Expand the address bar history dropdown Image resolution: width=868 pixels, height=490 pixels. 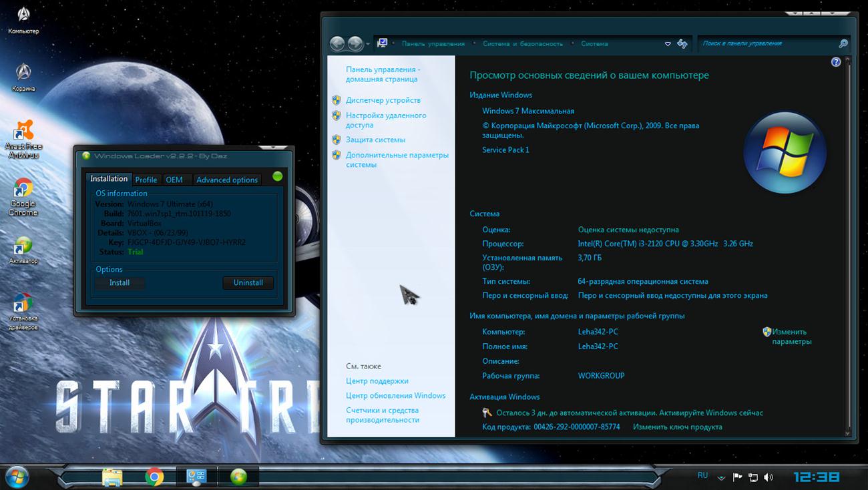pos(668,44)
